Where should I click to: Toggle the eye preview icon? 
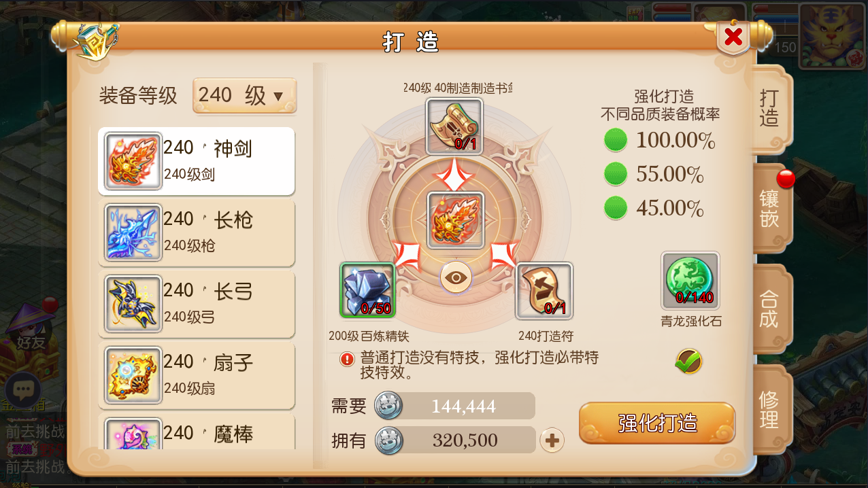click(x=456, y=277)
